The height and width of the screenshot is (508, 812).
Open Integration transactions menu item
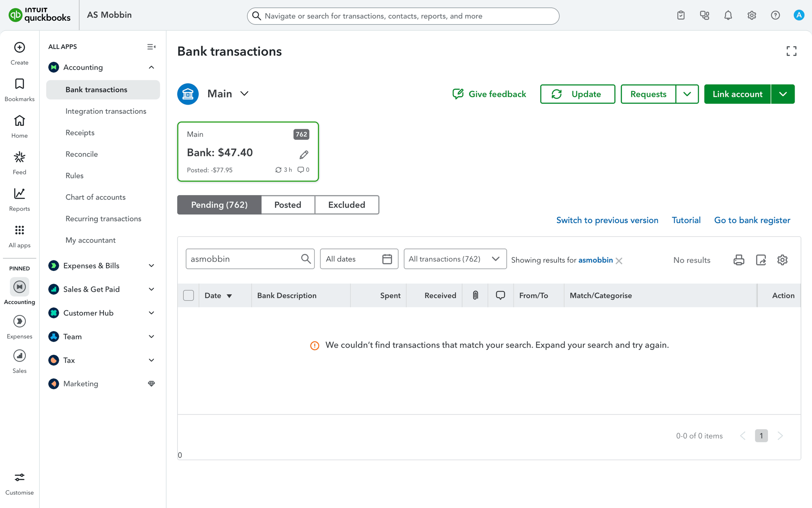[x=106, y=111]
